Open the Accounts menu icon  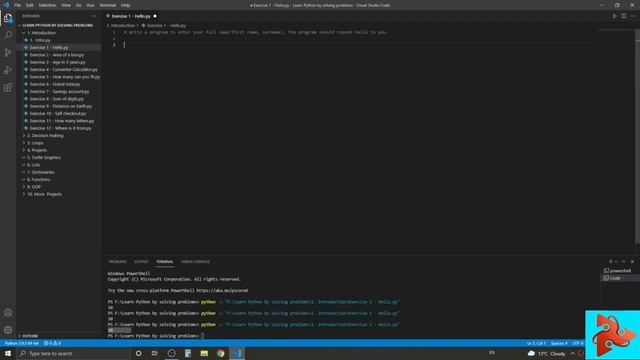coord(8,313)
